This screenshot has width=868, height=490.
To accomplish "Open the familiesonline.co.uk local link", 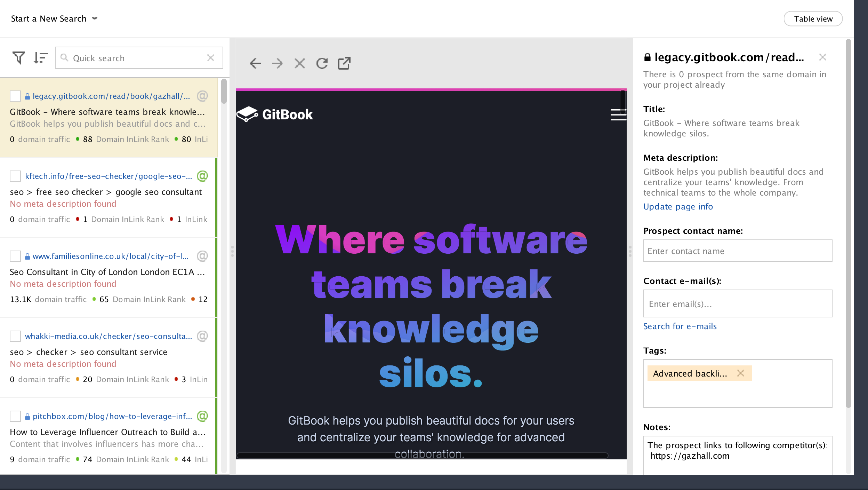I will [111, 256].
